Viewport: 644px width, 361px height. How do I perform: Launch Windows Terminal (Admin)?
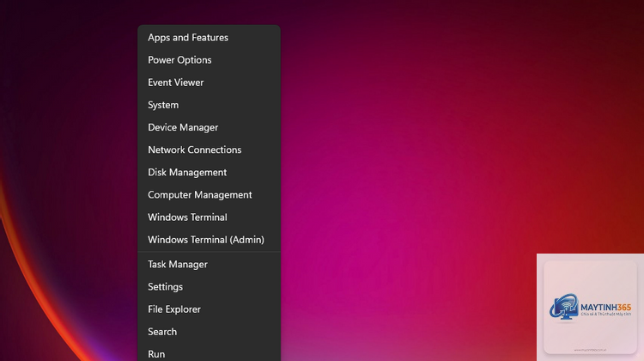(x=209, y=240)
